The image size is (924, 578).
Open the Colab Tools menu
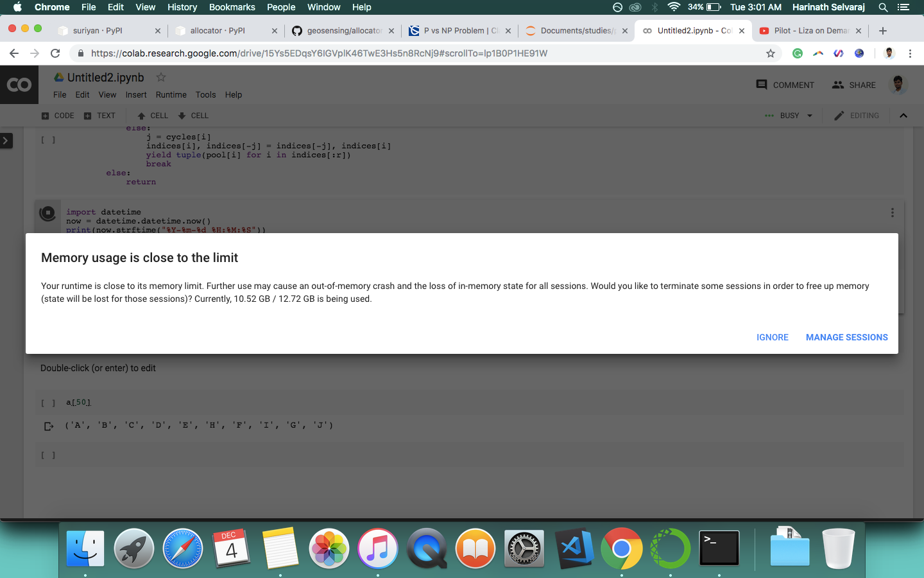[x=205, y=94]
